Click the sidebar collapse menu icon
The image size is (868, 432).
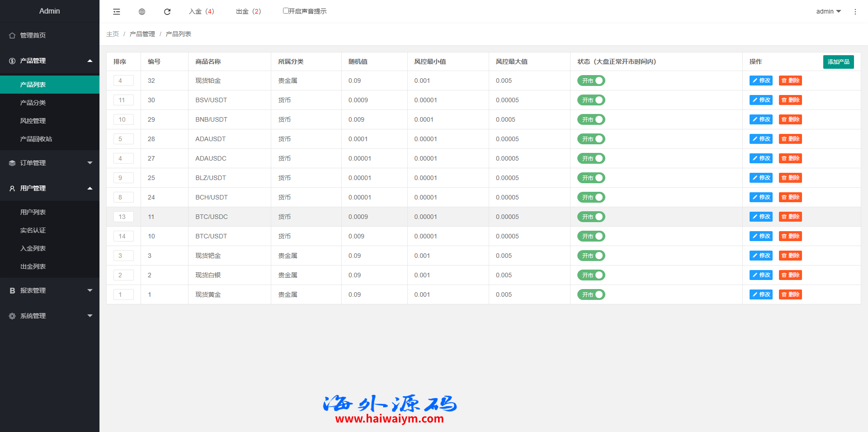click(x=117, y=12)
